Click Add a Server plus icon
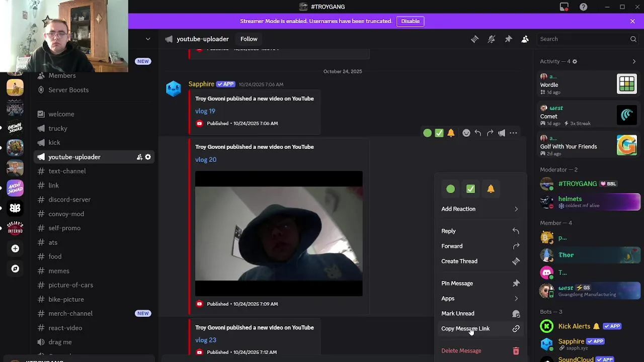The image size is (644, 362). [15, 248]
